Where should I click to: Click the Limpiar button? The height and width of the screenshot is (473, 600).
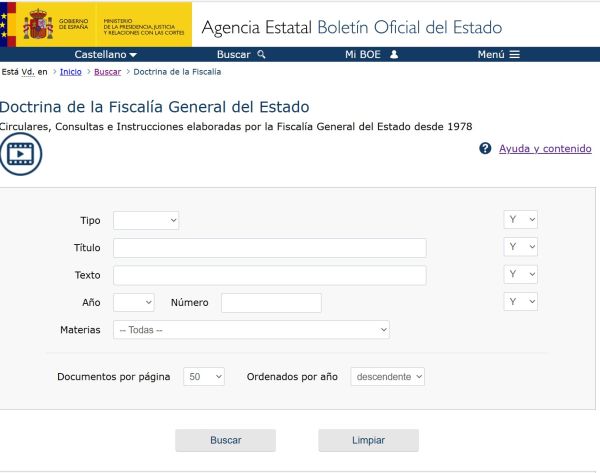coord(368,440)
